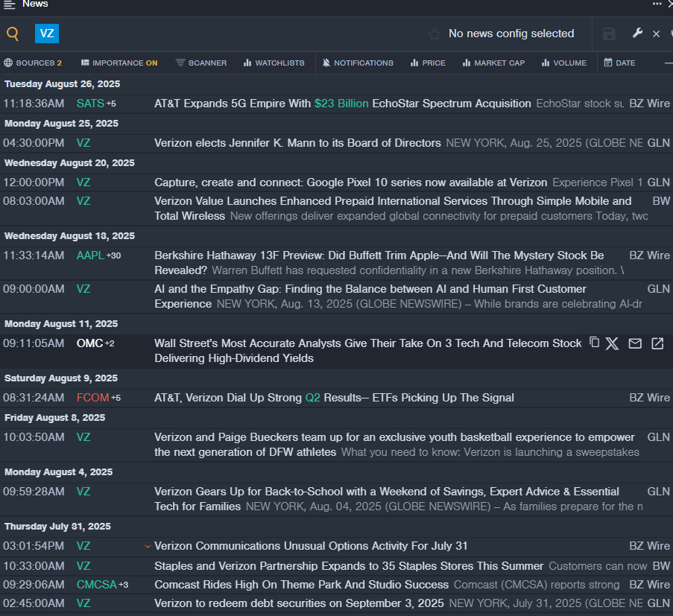The height and width of the screenshot is (616, 673).
Task: Select the VZ ticker chip
Action: pyautogui.click(x=47, y=34)
